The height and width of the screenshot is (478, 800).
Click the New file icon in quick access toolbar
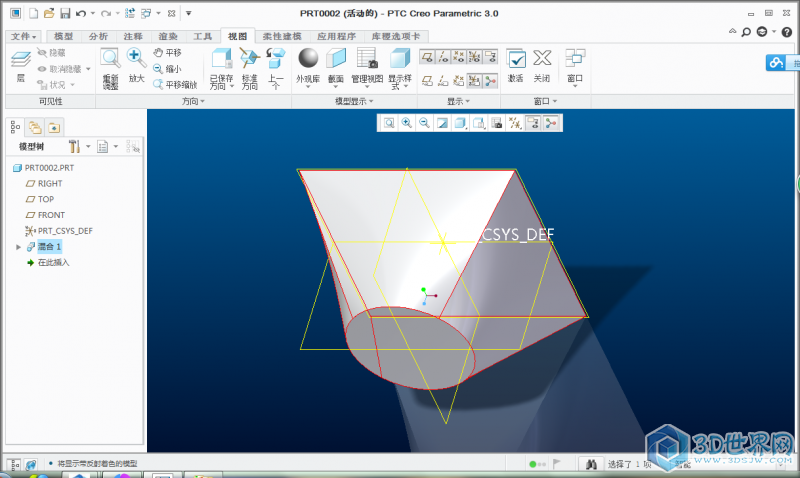(34, 13)
